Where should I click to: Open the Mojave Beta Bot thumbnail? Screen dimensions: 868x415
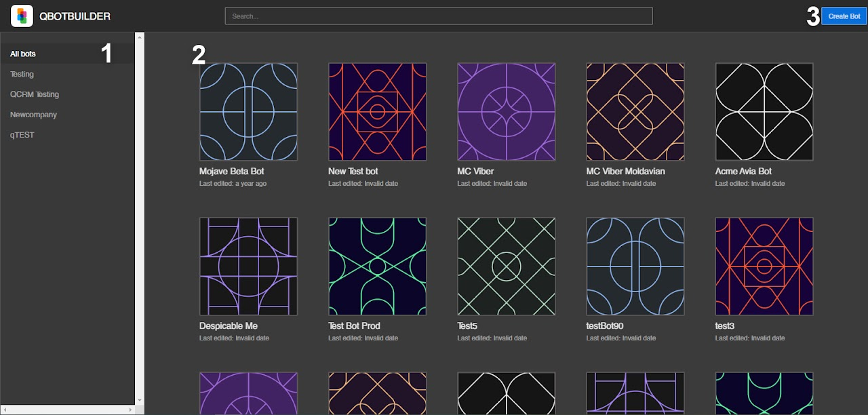(x=248, y=112)
